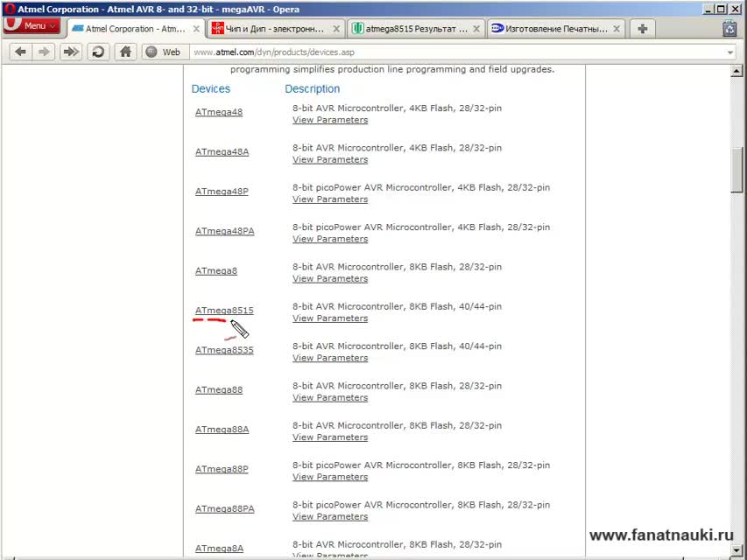This screenshot has height=560, width=747.
Task: Open the ATmega48PA device link
Action: [224, 231]
